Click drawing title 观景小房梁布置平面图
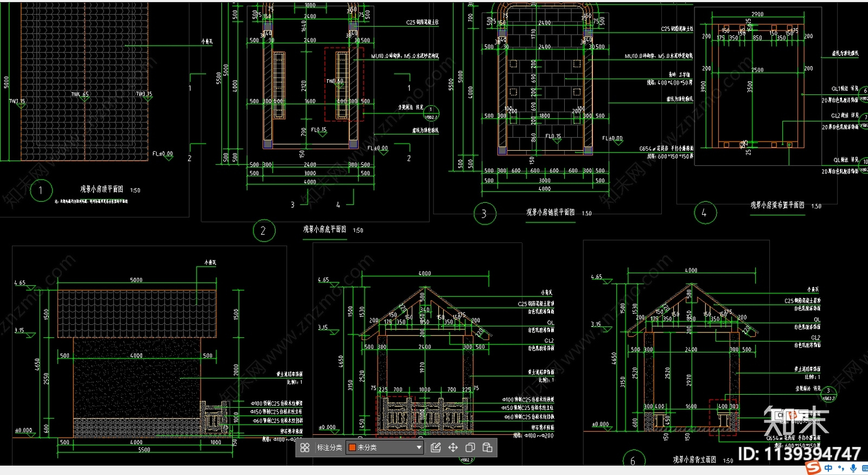This screenshot has width=868, height=475. tap(777, 205)
